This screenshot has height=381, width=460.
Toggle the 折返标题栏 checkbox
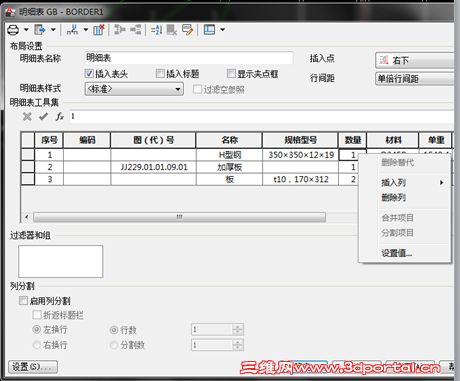[37, 315]
